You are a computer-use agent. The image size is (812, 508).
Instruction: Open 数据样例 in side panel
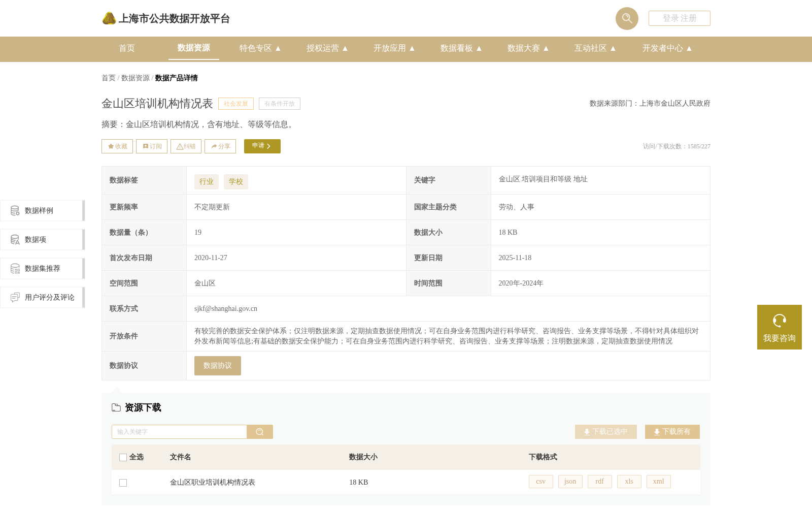pos(42,210)
